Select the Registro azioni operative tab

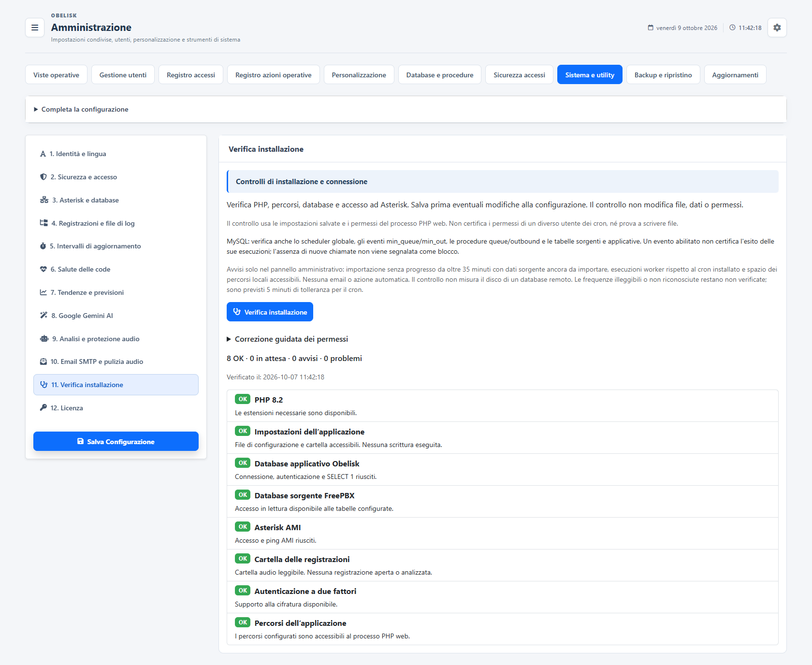coord(274,75)
